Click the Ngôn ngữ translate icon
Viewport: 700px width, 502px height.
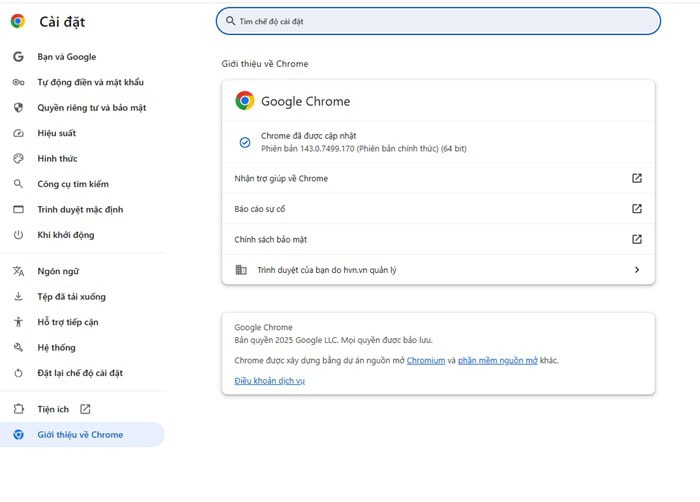tap(18, 271)
